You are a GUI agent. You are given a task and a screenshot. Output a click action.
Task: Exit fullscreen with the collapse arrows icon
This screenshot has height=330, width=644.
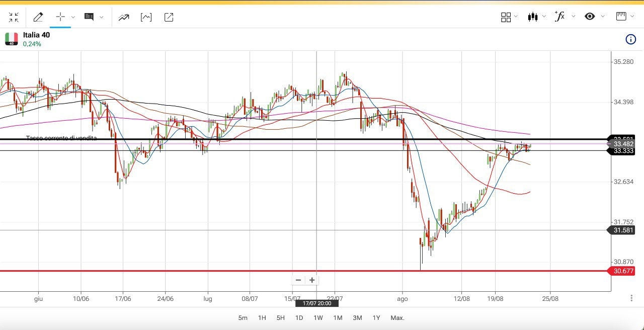(x=14, y=18)
